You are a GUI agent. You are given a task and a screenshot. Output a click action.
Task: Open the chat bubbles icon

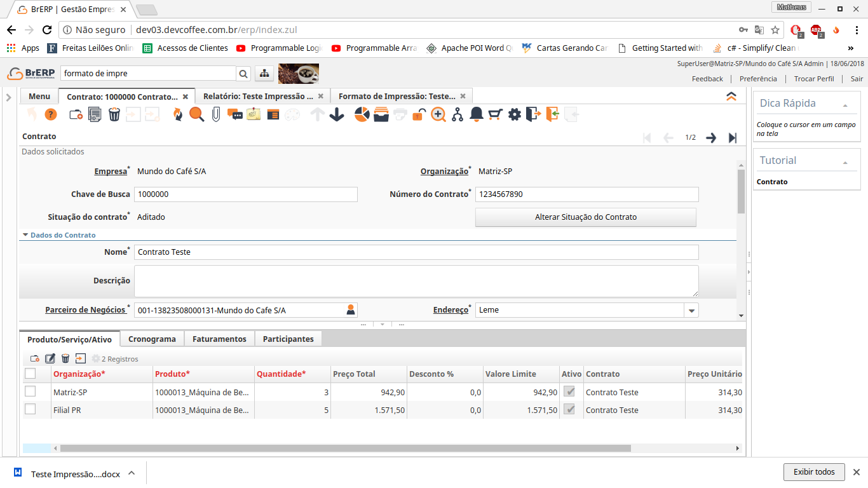pyautogui.click(x=234, y=114)
